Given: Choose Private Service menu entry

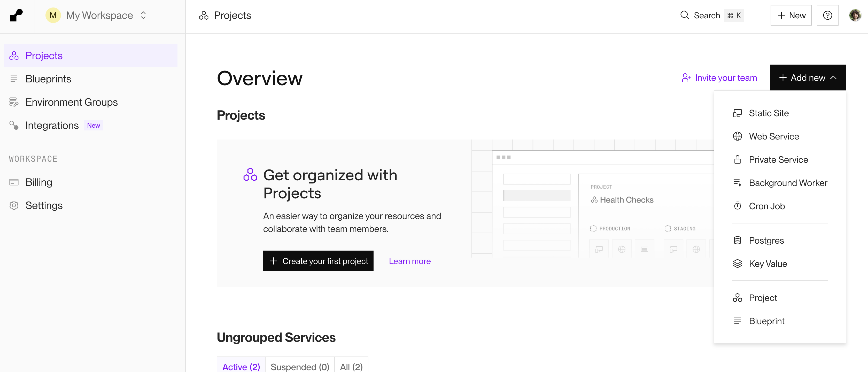Looking at the screenshot, I should click(778, 160).
